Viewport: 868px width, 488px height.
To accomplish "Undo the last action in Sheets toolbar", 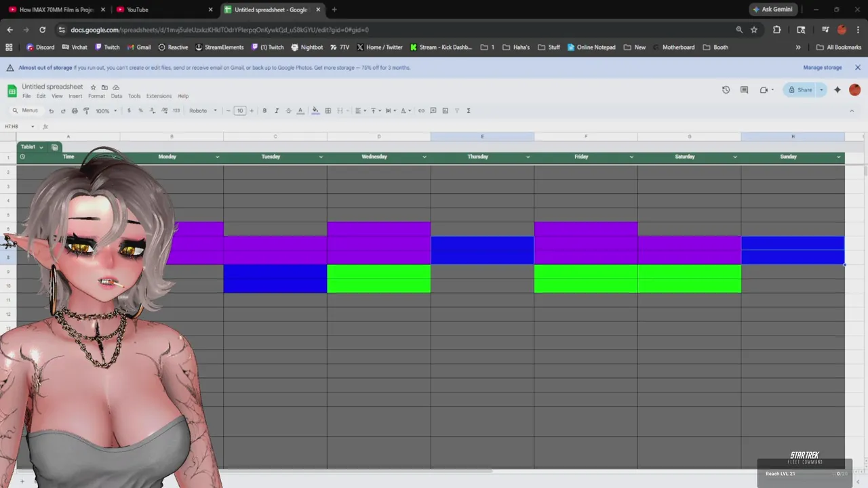I will pos(51,110).
